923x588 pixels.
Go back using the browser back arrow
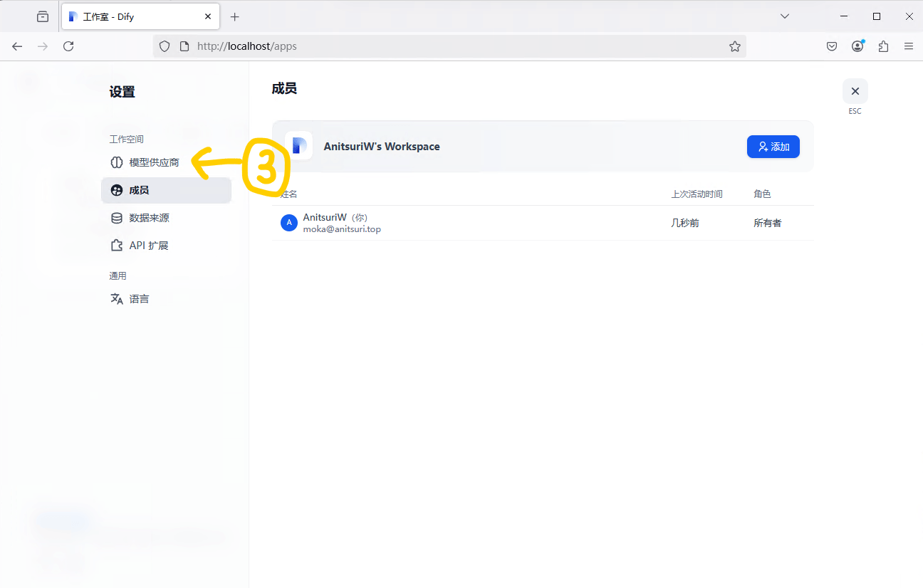17,46
